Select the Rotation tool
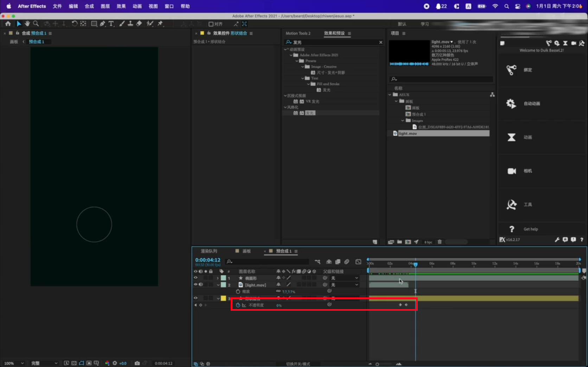This screenshot has height=367, width=588. click(x=75, y=24)
